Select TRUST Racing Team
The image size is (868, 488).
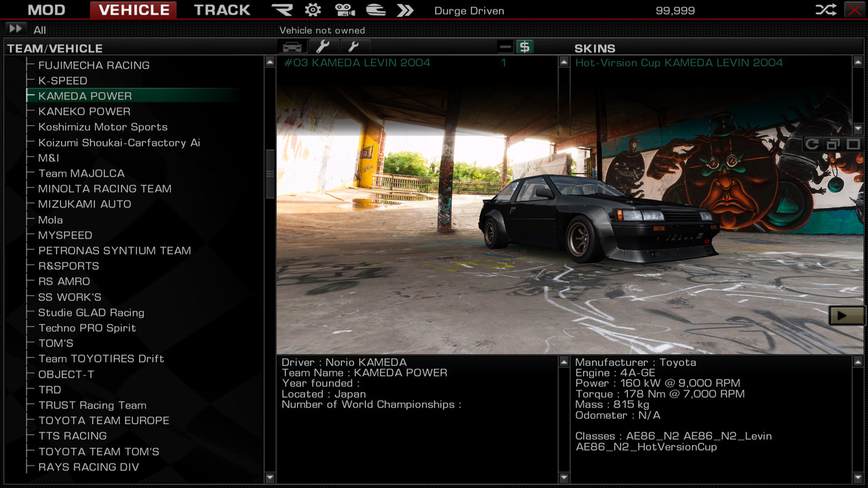[x=92, y=405]
